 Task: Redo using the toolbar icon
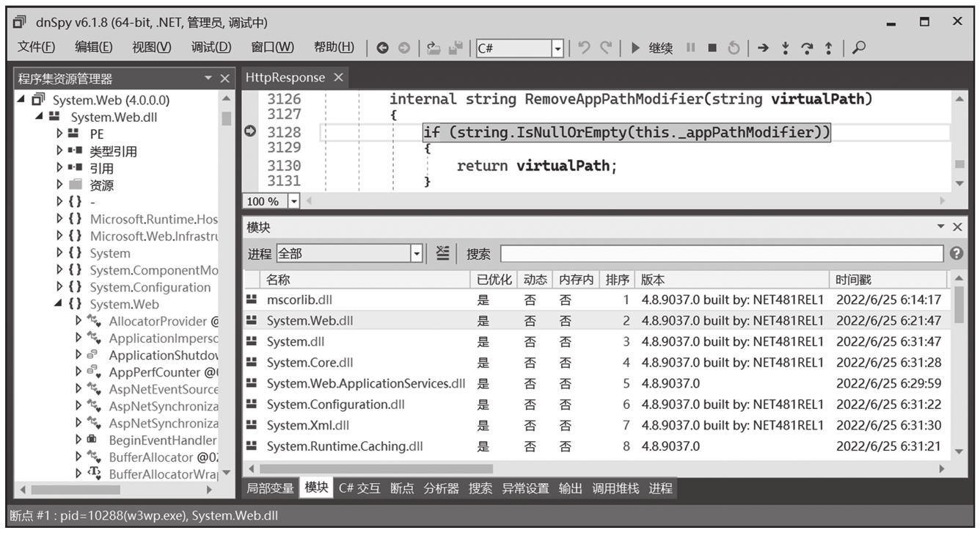tap(606, 48)
